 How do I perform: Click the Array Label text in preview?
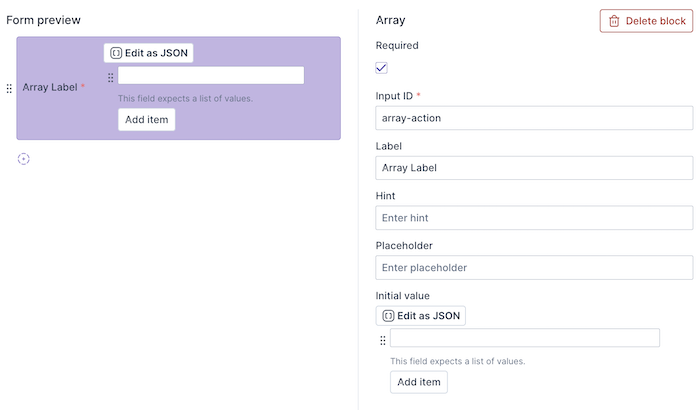(50, 88)
